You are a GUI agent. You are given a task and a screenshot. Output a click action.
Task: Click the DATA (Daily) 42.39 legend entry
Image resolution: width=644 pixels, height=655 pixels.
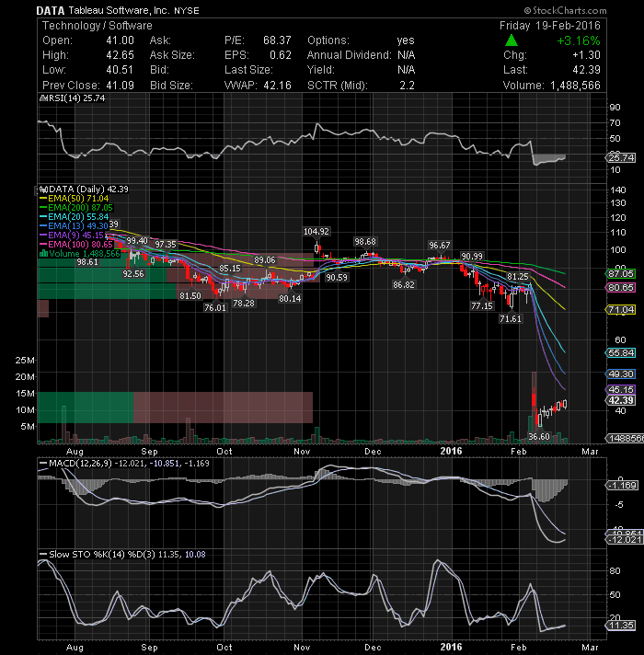(x=84, y=190)
